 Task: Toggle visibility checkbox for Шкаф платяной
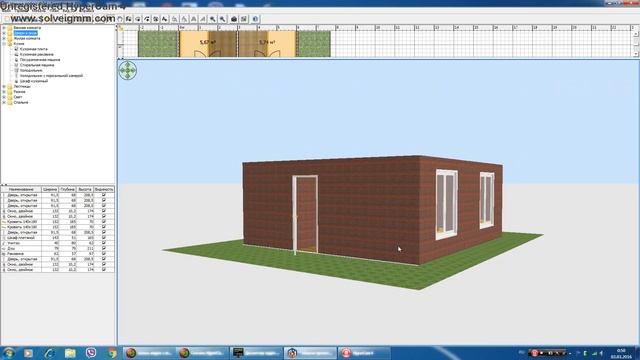click(104, 238)
